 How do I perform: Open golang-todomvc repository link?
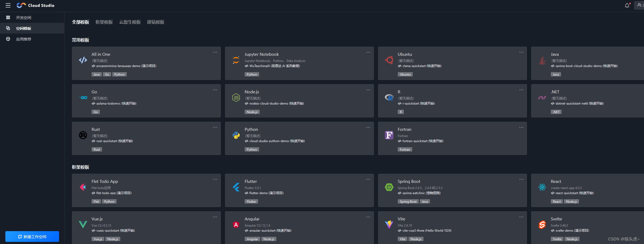(114, 103)
